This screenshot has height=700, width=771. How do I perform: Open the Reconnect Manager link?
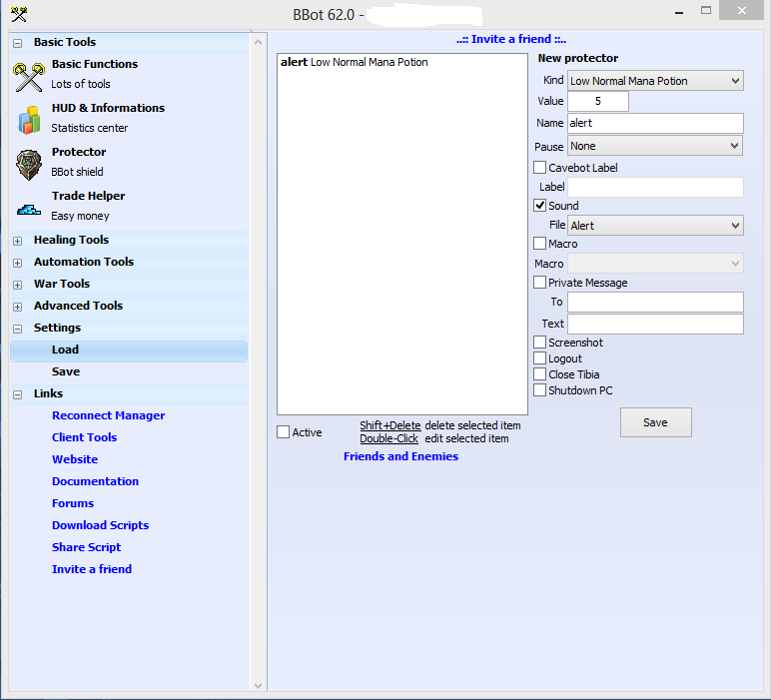(108, 415)
